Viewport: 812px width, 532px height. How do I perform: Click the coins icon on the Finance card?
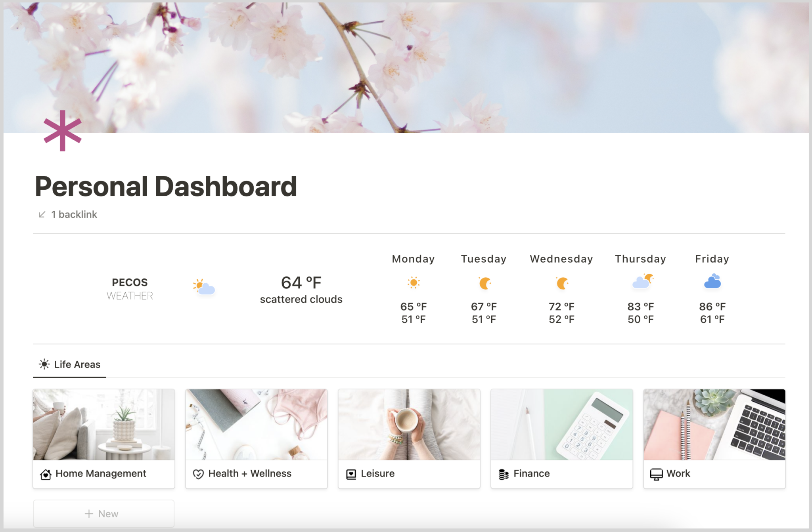click(x=504, y=473)
